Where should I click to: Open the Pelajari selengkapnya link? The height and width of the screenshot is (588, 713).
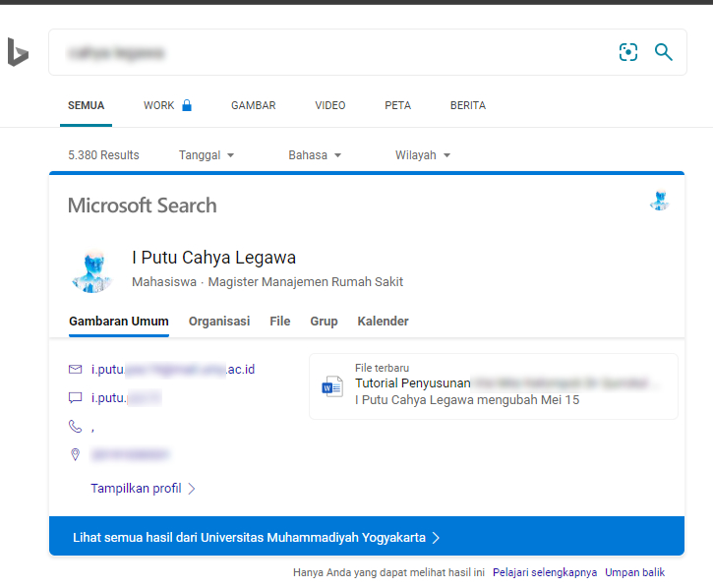[x=544, y=572]
